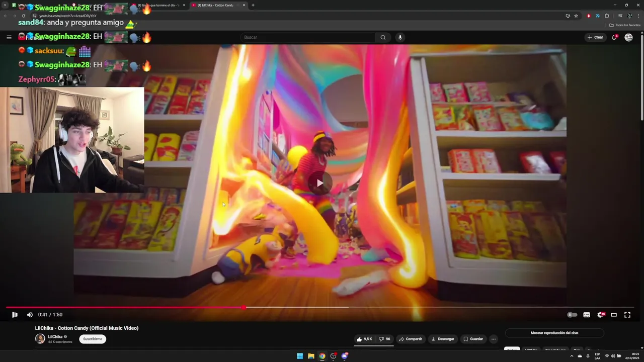Pause the video with the player control

[x=15, y=315]
